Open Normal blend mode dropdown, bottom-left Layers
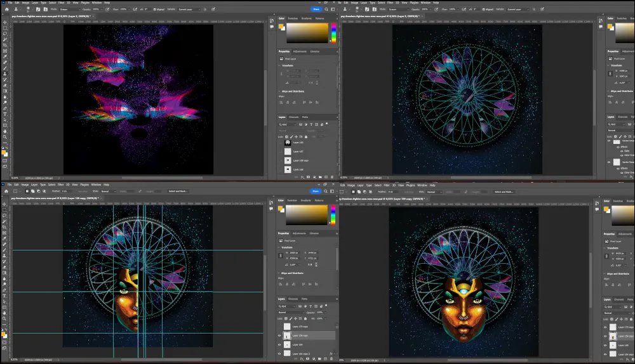635x364 pixels. 291,312
